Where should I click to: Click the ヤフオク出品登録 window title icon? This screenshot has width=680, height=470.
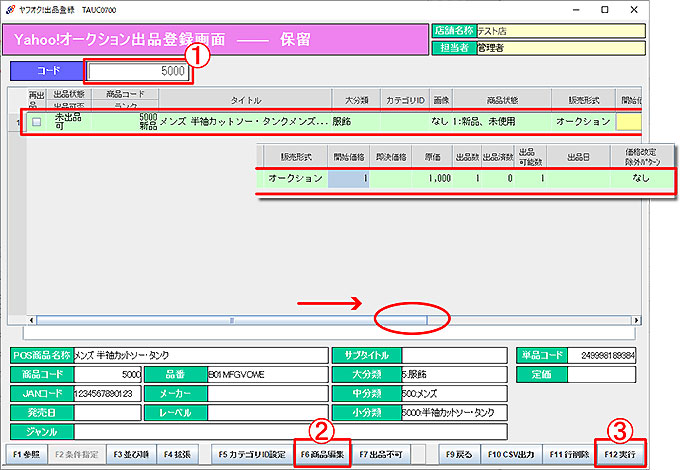(11, 8)
